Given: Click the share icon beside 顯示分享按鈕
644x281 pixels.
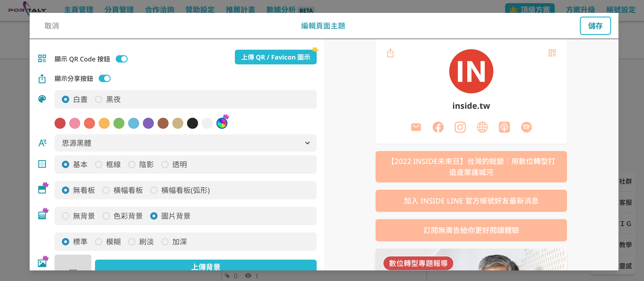Looking at the screenshot, I should [42, 78].
